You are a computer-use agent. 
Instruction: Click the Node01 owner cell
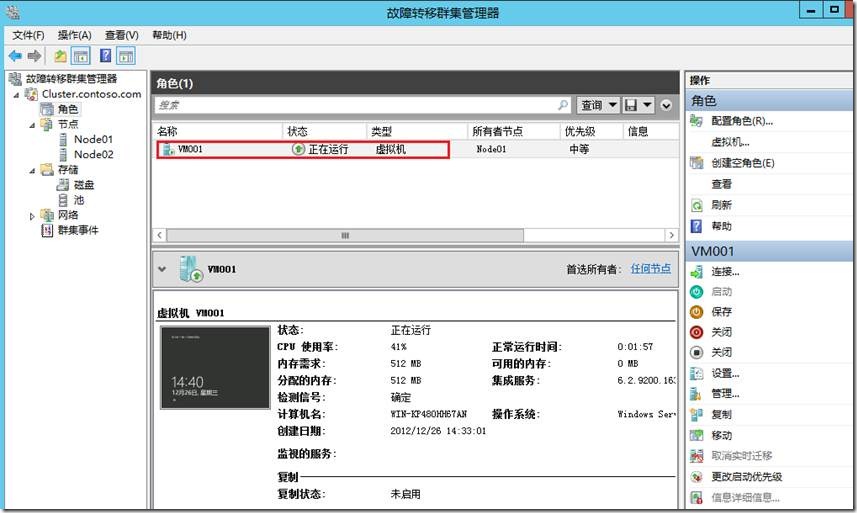pyautogui.click(x=491, y=149)
